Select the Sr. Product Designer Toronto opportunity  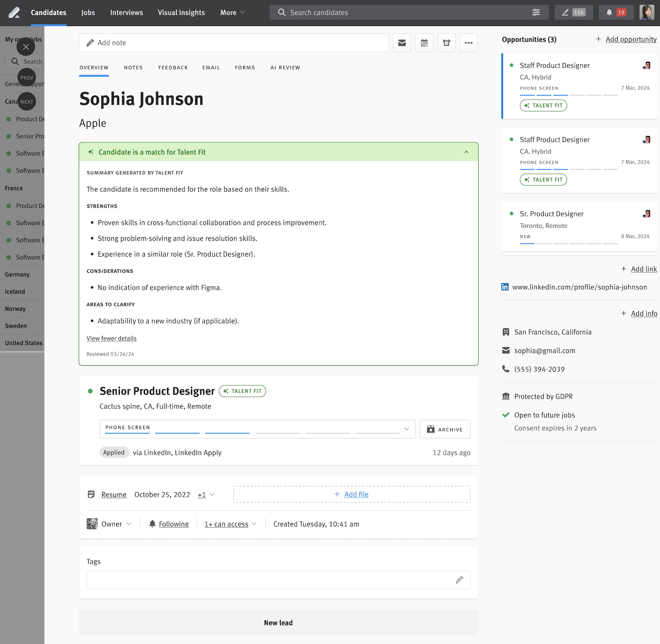click(x=579, y=227)
